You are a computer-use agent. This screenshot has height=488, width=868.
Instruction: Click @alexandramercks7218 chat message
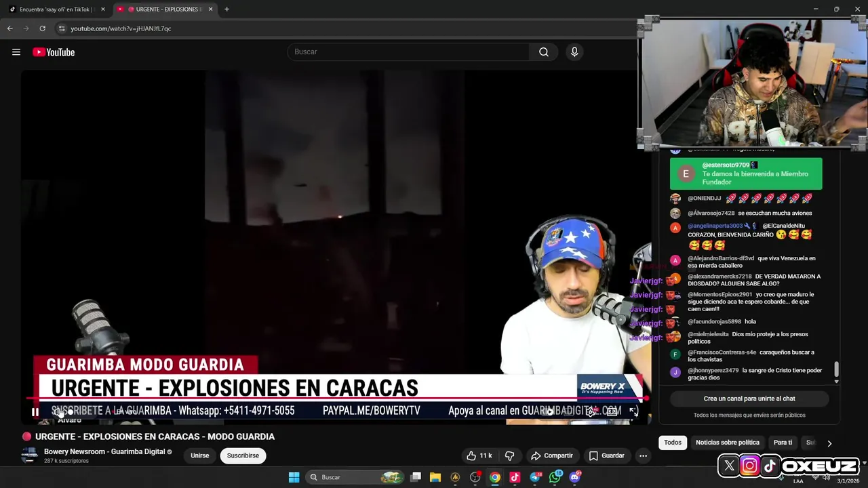click(x=746, y=280)
